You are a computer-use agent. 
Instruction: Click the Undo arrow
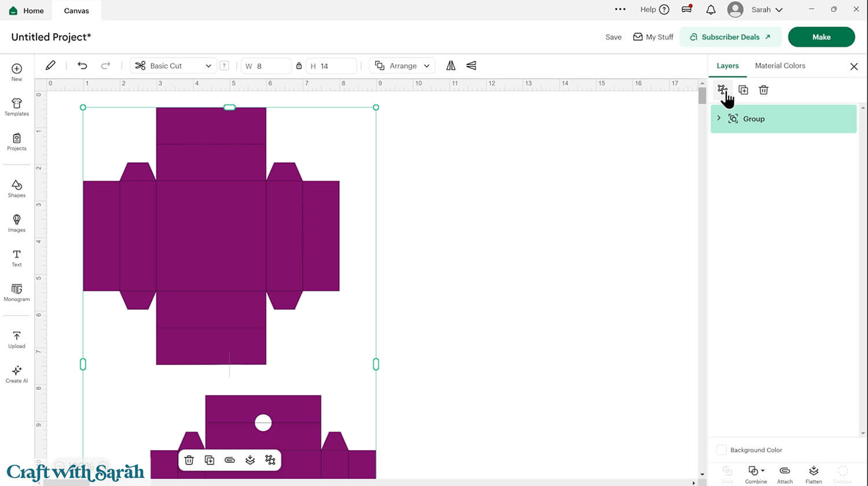82,66
